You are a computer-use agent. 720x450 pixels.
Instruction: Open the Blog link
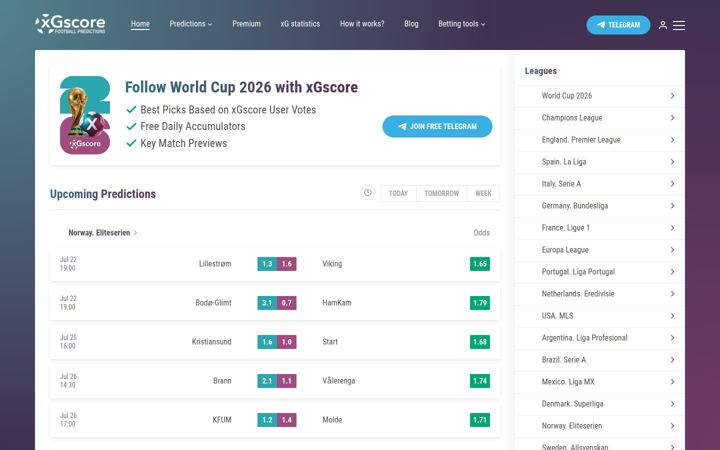(x=411, y=24)
